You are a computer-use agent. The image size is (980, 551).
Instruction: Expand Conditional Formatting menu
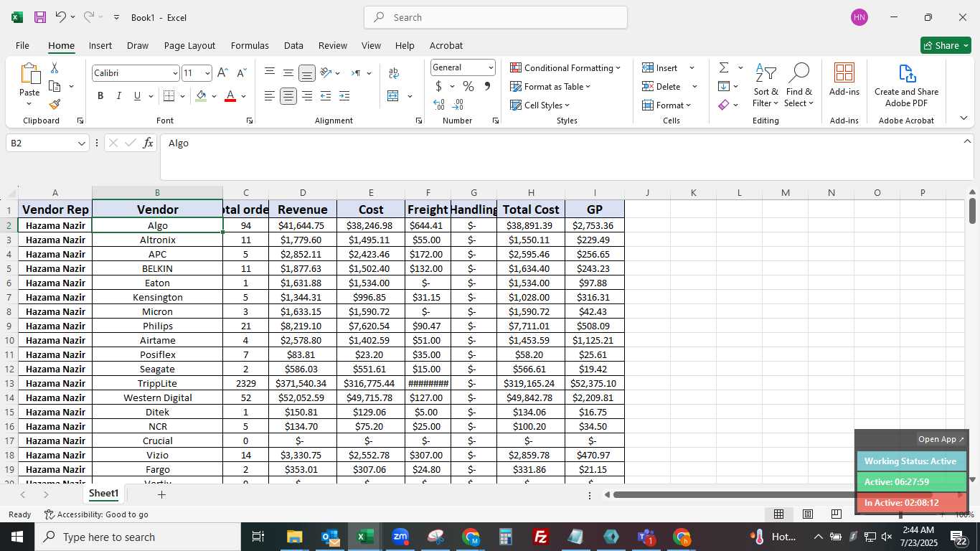pos(565,67)
